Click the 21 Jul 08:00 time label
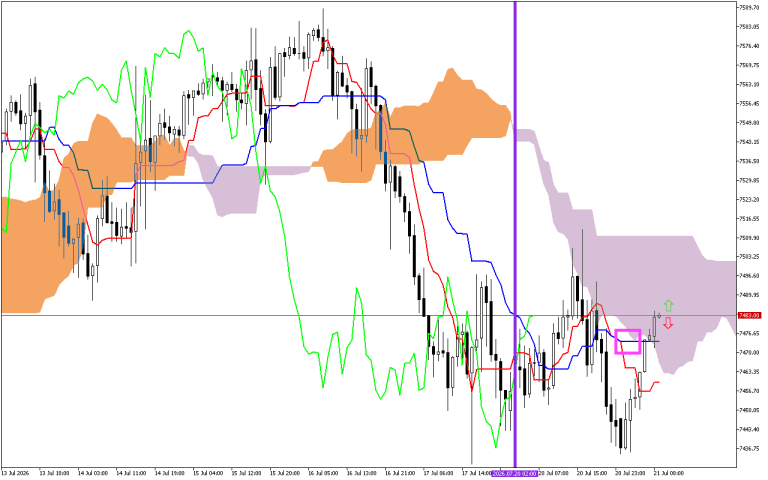 pyautogui.click(x=670, y=474)
